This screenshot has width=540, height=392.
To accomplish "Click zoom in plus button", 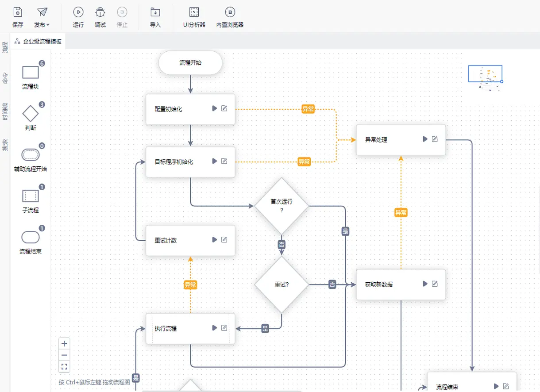I will 65,343.
